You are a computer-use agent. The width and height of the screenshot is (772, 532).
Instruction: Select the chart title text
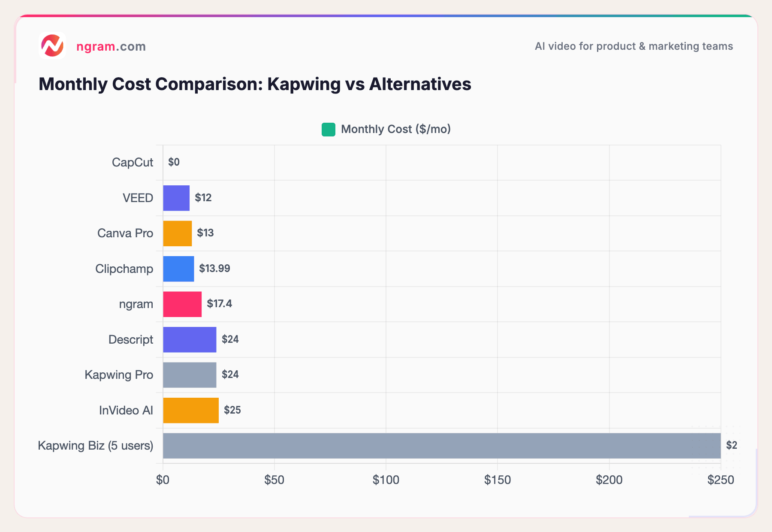[x=255, y=84]
